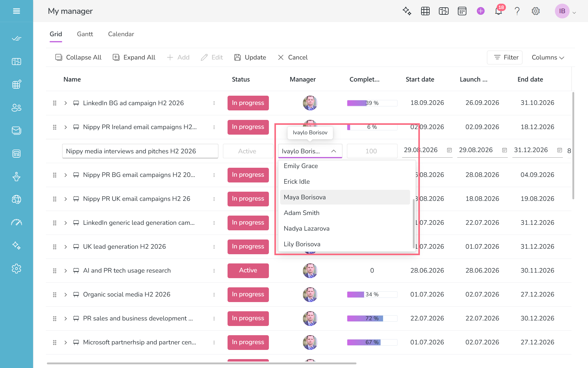This screenshot has height=368, width=588.
Task: Open the Columns dropdown
Action: click(x=548, y=57)
